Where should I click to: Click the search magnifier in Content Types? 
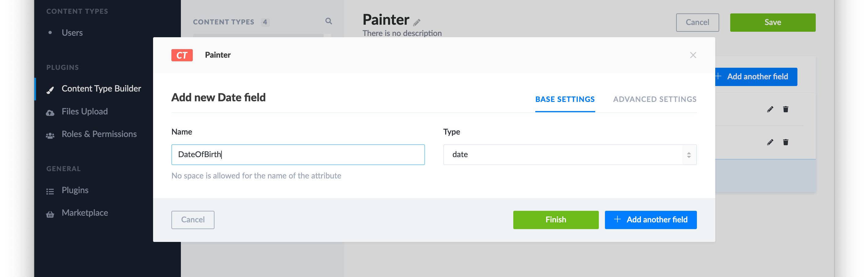point(328,22)
